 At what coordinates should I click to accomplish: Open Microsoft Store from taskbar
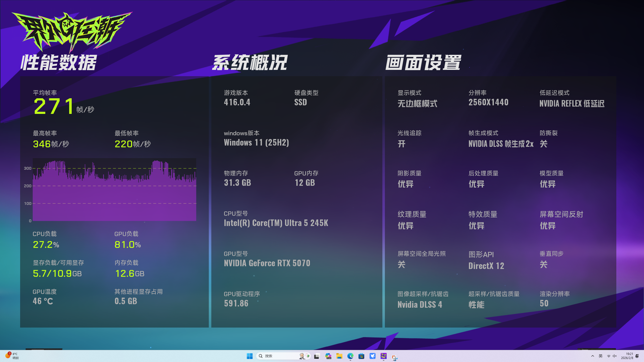[361, 356]
